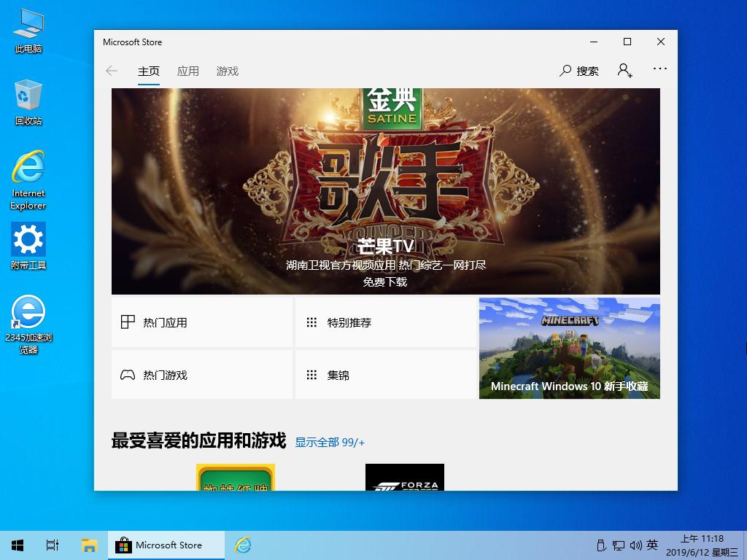This screenshot has height=560, width=747.
Task: Click 免费下载 on the banner
Action: (x=385, y=282)
